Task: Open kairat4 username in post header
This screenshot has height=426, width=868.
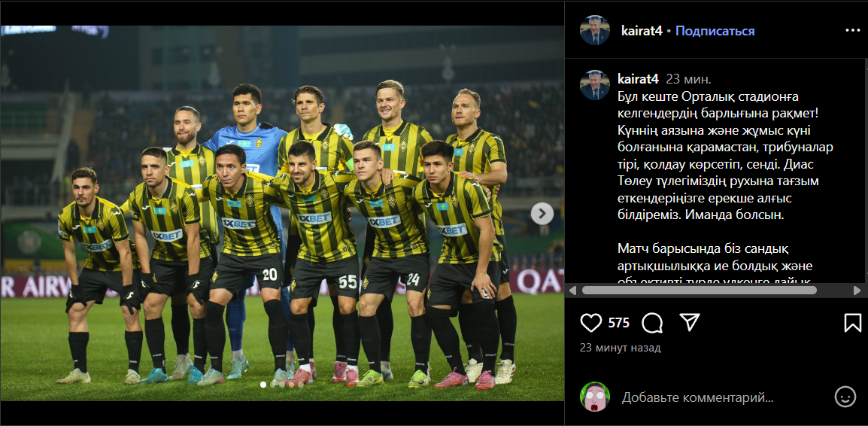Action: coord(641,31)
